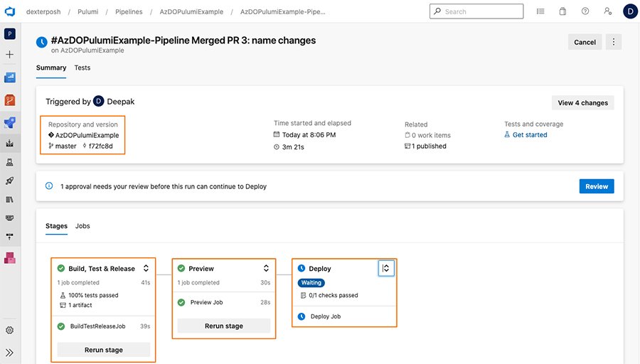Click the blue Review button
This screenshot has width=640, height=364.
click(x=596, y=186)
